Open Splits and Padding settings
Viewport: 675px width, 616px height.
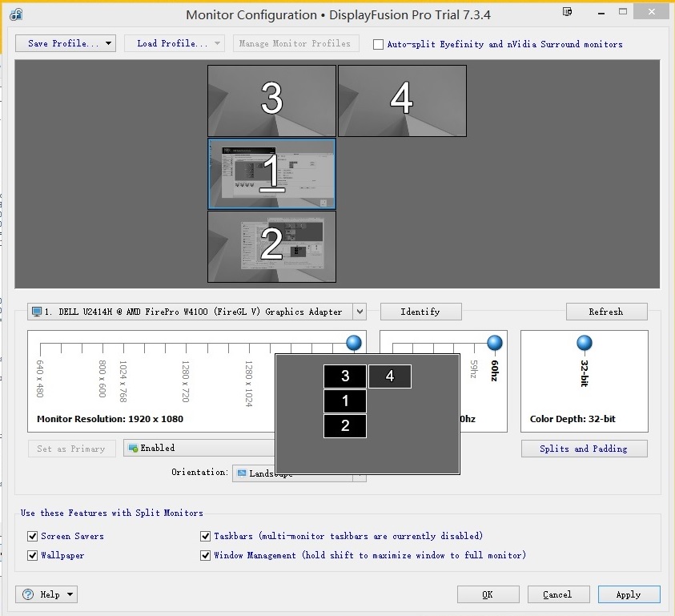[584, 449]
